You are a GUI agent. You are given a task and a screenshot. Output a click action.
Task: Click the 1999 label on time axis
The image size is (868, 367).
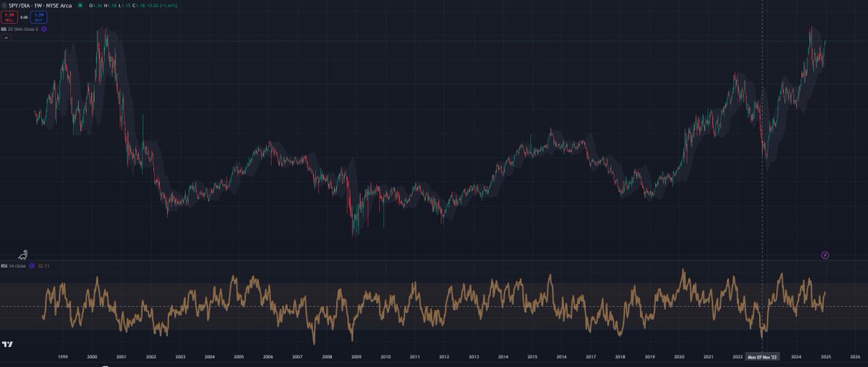click(x=63, y=357)
